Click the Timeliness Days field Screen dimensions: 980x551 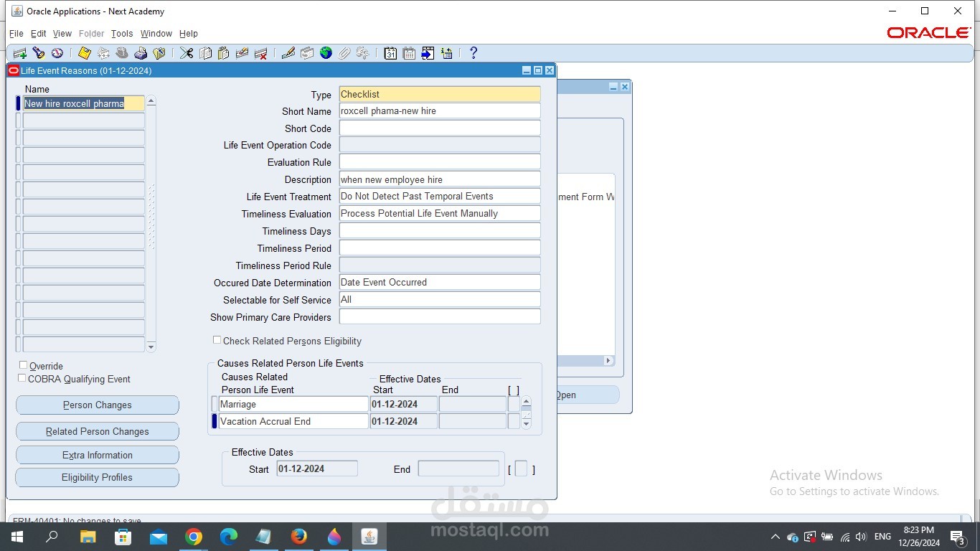point(440,231)
